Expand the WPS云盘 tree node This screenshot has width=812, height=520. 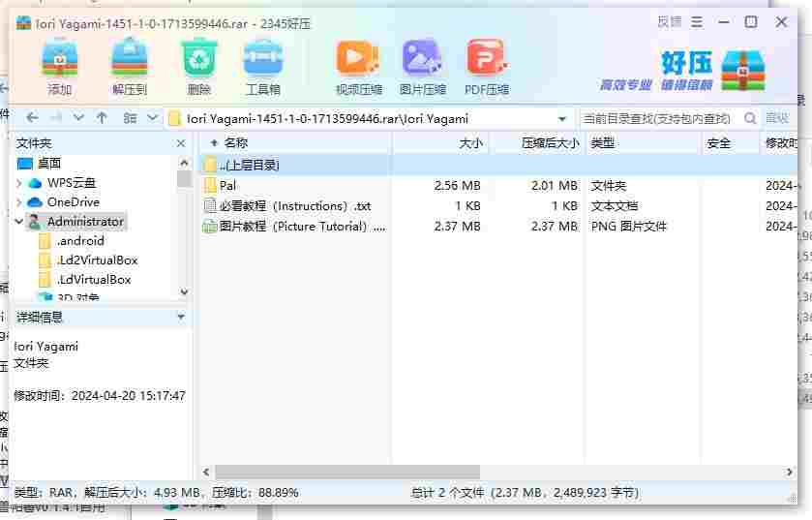(x=19, y=183)
